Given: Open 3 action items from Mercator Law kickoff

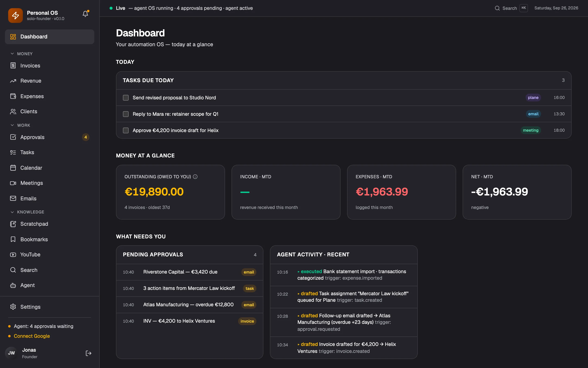Looking at the screenshot, I should [x=189, y=288].
